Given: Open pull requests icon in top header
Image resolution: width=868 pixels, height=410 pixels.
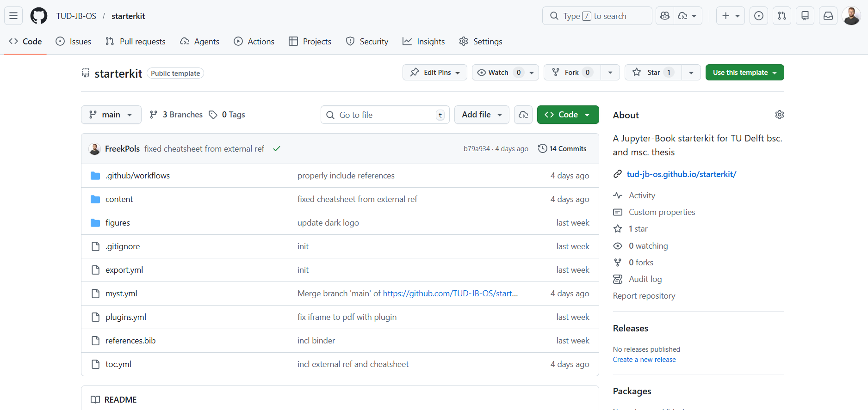Looking at the screenshot, I should coord(782,16).
